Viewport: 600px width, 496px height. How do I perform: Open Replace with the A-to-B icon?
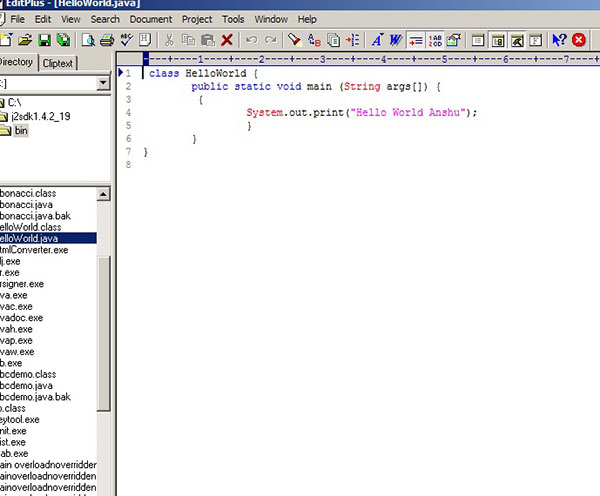(314, 40)
